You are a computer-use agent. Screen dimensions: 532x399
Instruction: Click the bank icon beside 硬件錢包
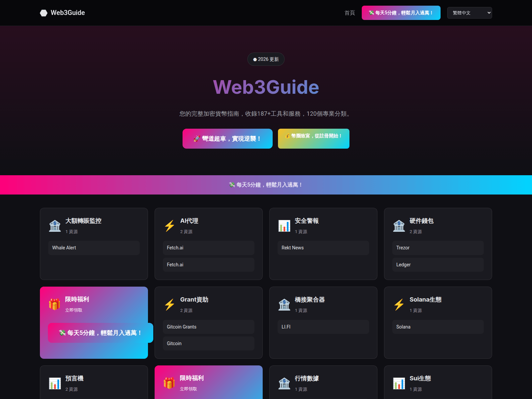pos(399,226)
